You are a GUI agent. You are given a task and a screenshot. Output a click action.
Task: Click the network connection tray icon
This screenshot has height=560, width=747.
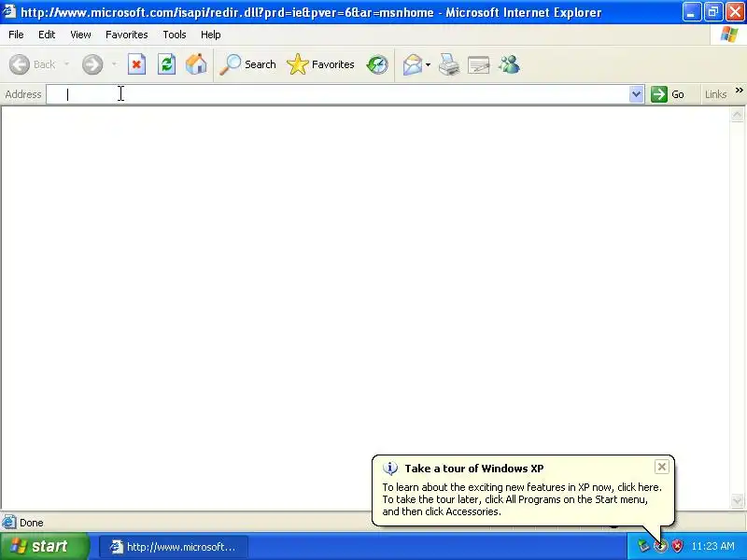click(643, 546)
